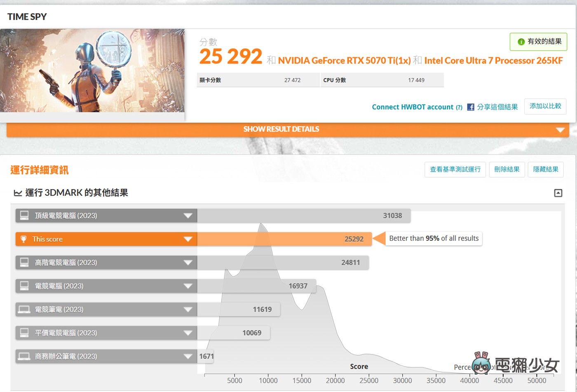This screenshot has width=577, height=392.
Task: Click the 分享這個結果 link
Action: tap(497, 107)
